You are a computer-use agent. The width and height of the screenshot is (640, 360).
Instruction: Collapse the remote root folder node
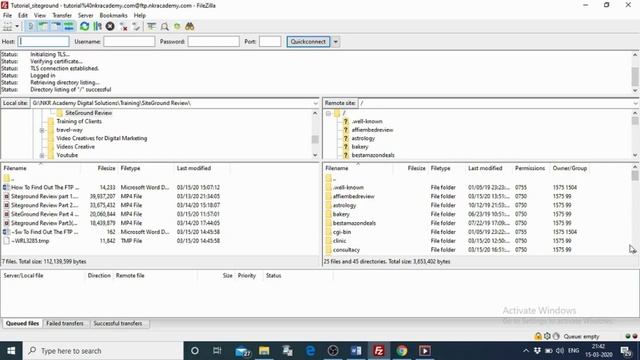pos(328,113)
